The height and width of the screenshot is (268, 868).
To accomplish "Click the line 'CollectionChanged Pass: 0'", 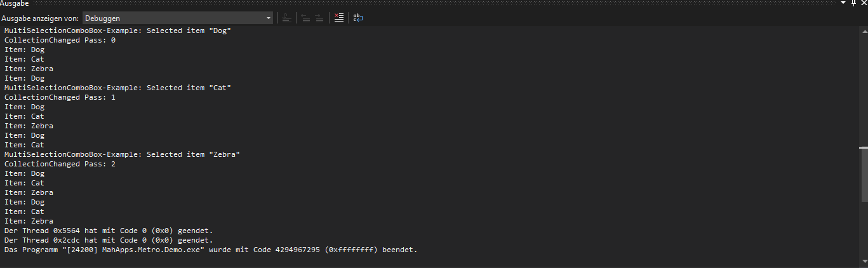I will pyautogui.click(x=60, y=41).
